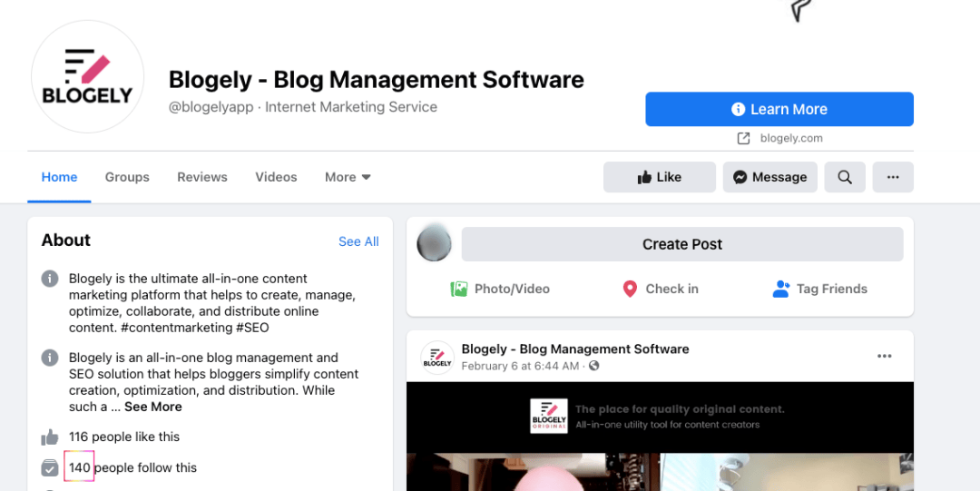Click the #SEO hashtag

252,328
